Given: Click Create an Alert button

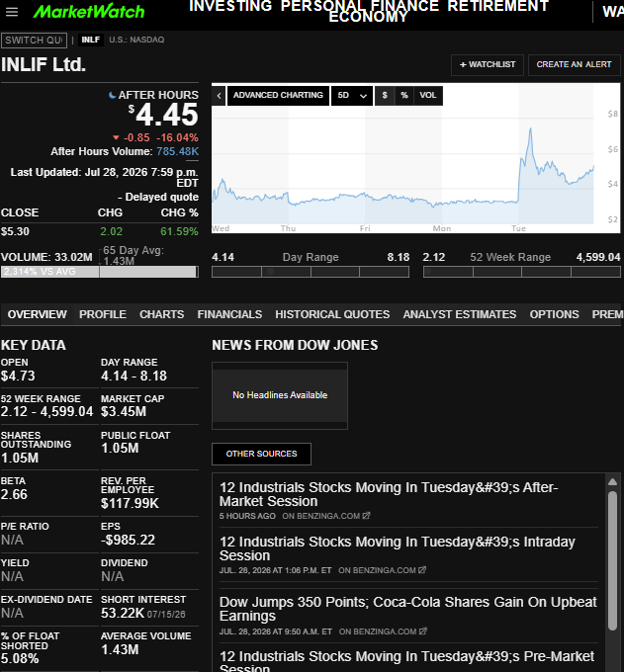Looking at the screenshot, I should pos(574,64).
